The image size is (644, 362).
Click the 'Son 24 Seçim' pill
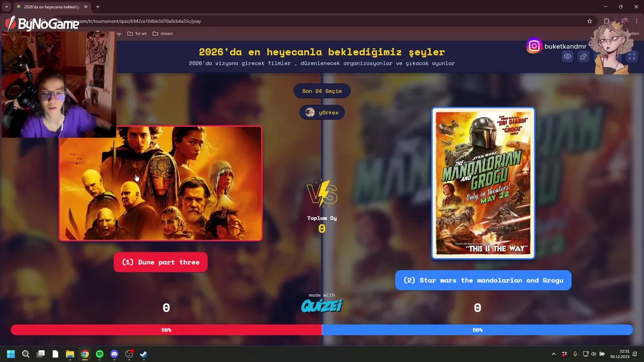322,91
